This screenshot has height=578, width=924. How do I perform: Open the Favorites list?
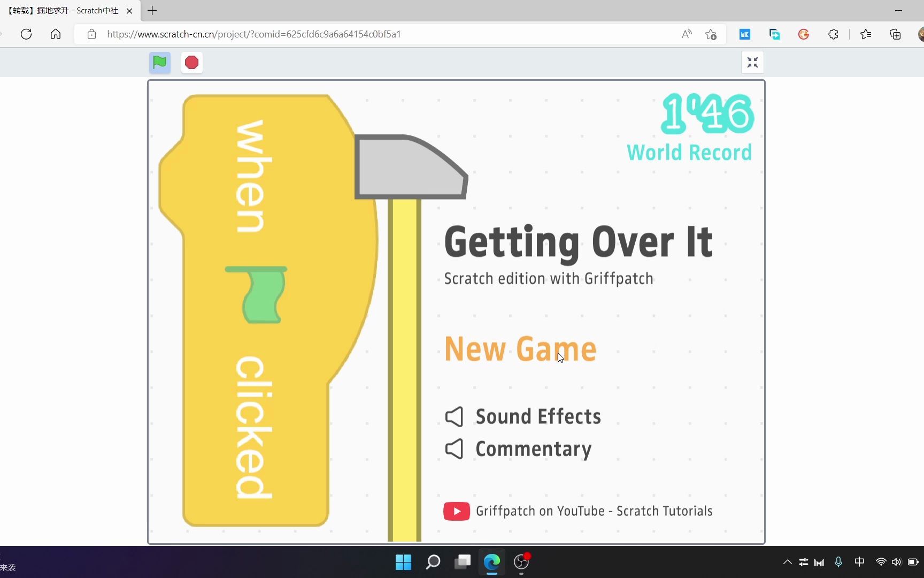tap(866, 34)
